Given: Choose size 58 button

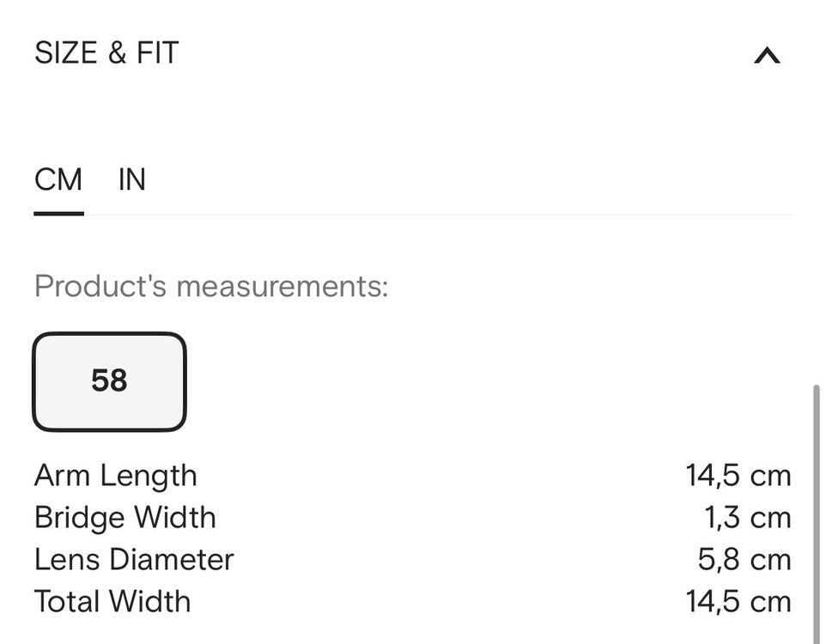Looking at the screenshot, I should point(110,381).
